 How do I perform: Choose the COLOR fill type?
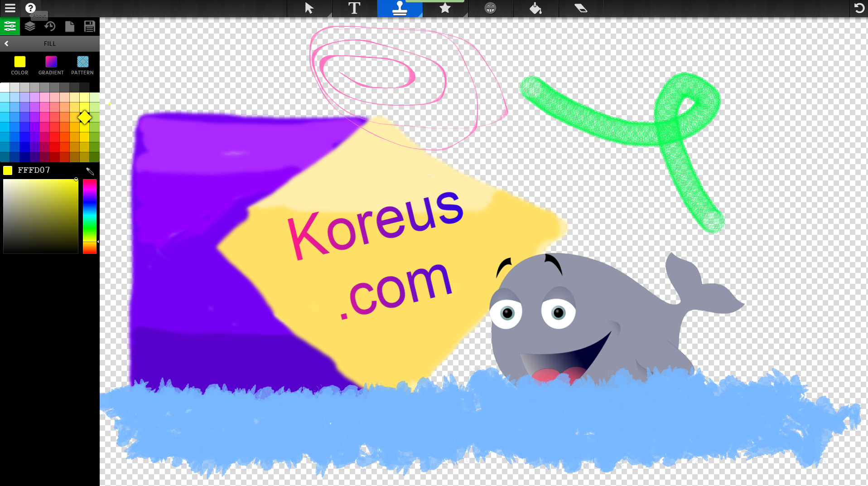click(19, 65)
